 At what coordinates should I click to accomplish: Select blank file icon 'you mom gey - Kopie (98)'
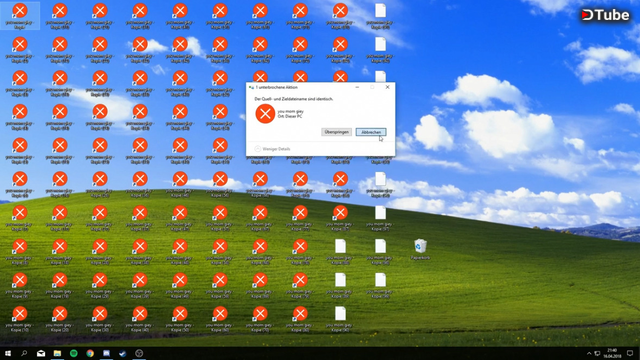tap(380, 251)
